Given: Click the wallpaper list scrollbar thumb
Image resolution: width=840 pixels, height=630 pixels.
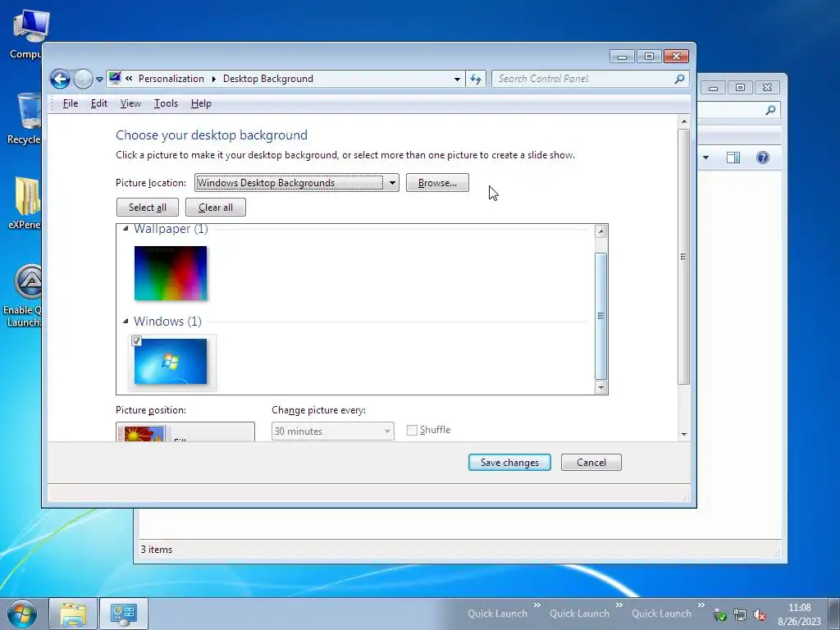Looking at the screenshot, I should [601, 316].
